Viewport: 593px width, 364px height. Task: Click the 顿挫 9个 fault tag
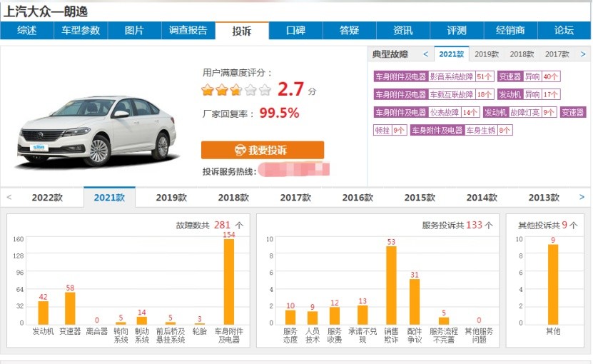(390, 131)
